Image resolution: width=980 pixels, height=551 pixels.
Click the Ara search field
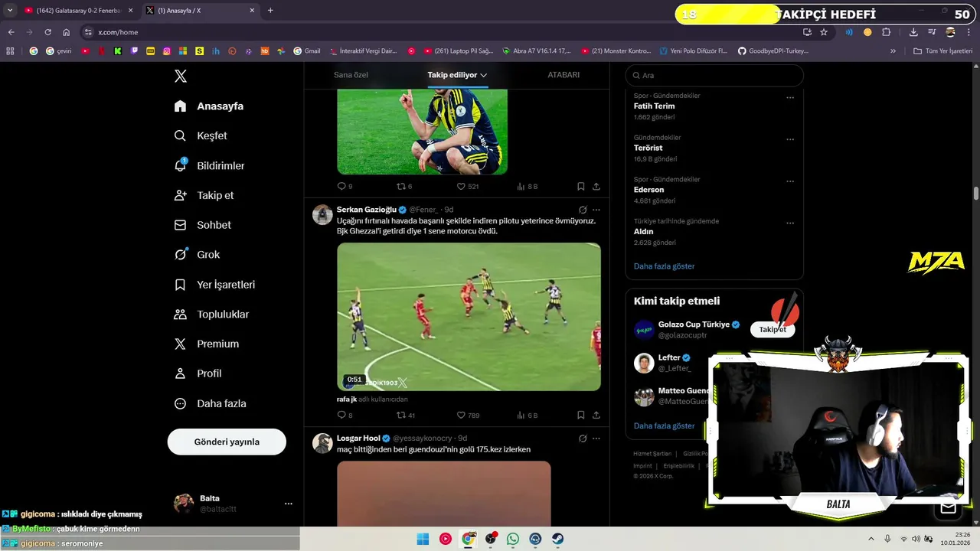(x=714, y=76)
